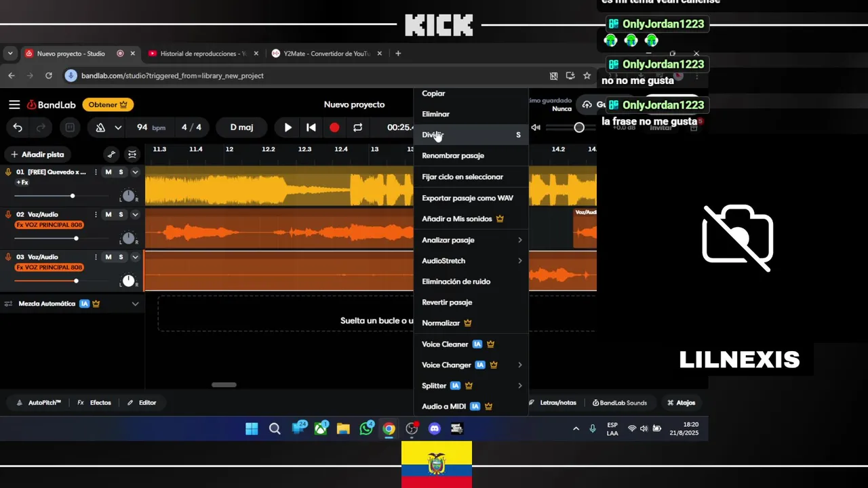Open the Analizar pasaje submenu
Image resolution: width=868 pixels, height=488 pixels.
point(471,240)
